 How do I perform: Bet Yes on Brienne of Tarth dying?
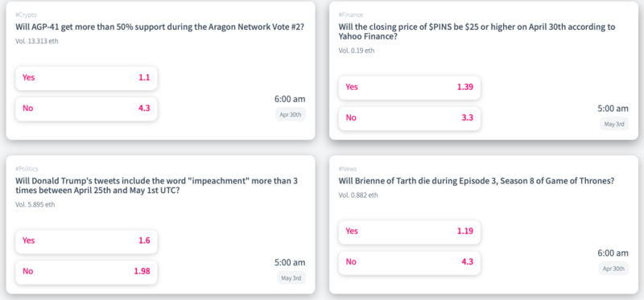point(409,232)
